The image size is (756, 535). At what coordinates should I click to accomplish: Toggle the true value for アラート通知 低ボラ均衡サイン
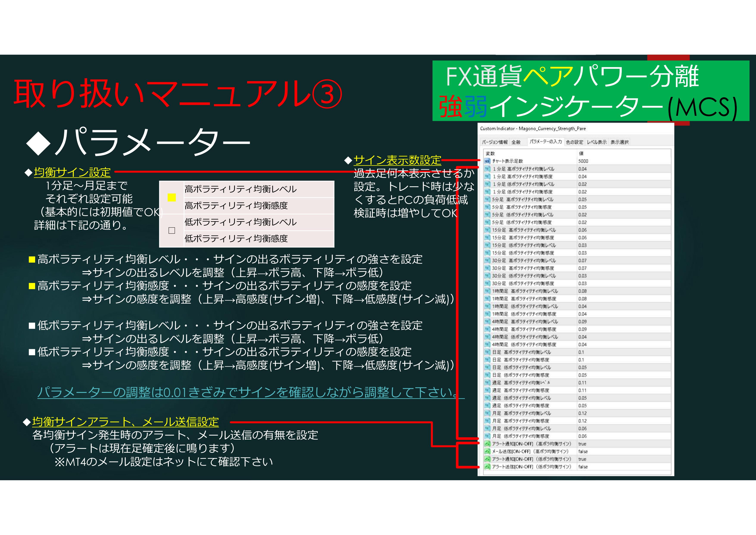click(582, 459)
